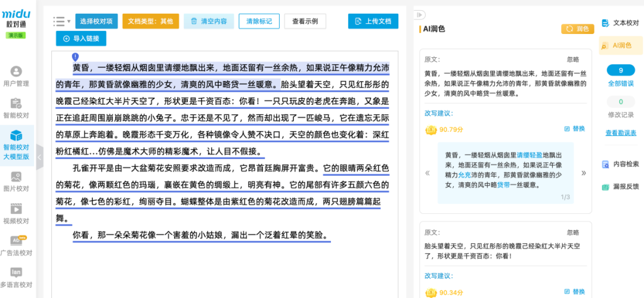Click 导入链接 button
644x298 pixels.
point(81,39)
